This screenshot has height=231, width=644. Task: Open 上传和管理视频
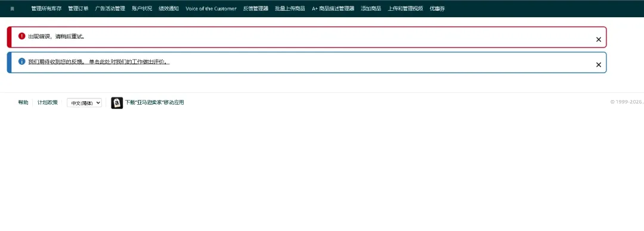[405, 8]
